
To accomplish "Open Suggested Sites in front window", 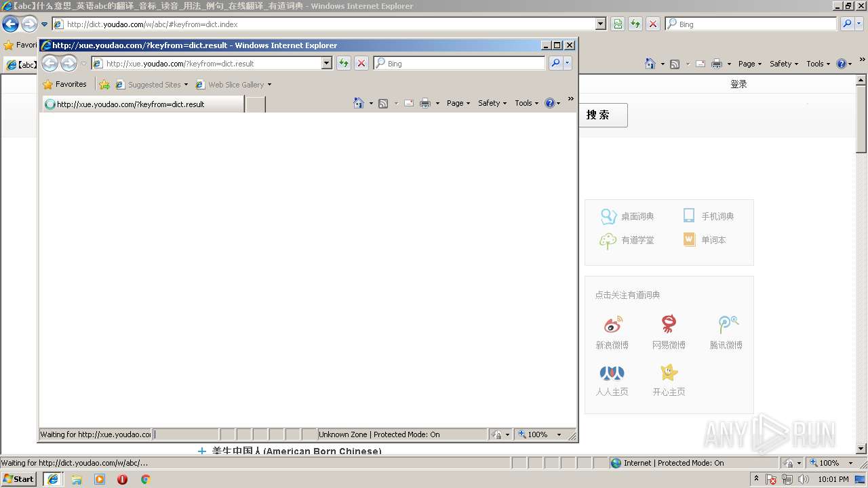I will coord(151,85).
